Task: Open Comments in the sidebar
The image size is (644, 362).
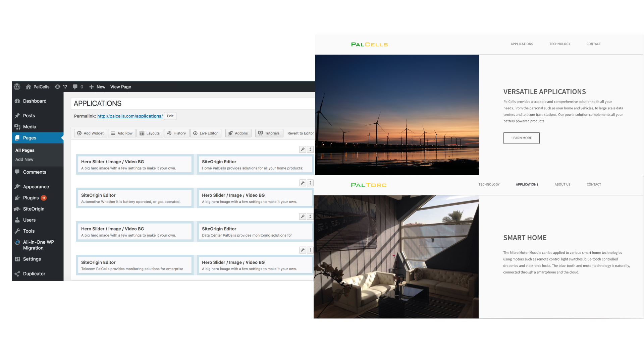Action: pyautogui.click(x=38, y=172)
